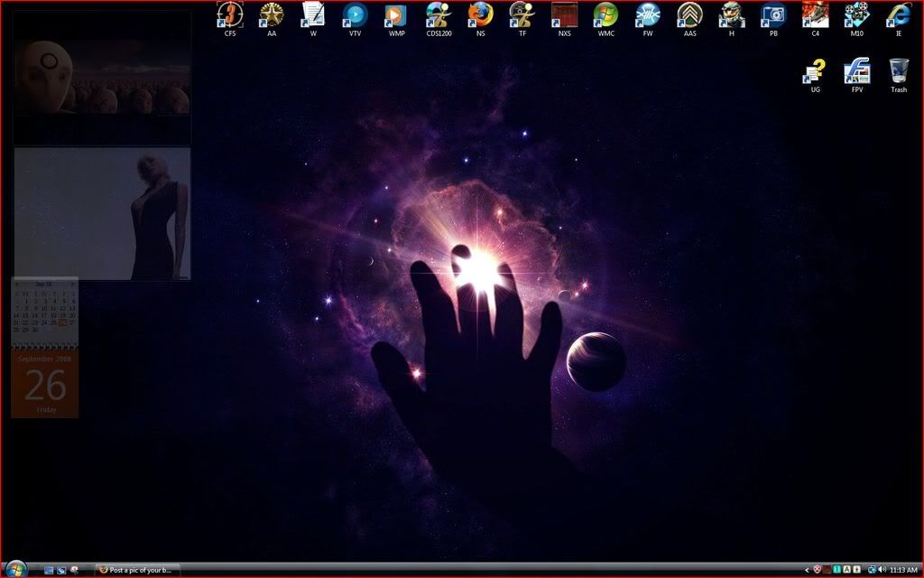
Task: Switch to 'Post a pic of your b...' taskbar window
Action: (138, 570)
